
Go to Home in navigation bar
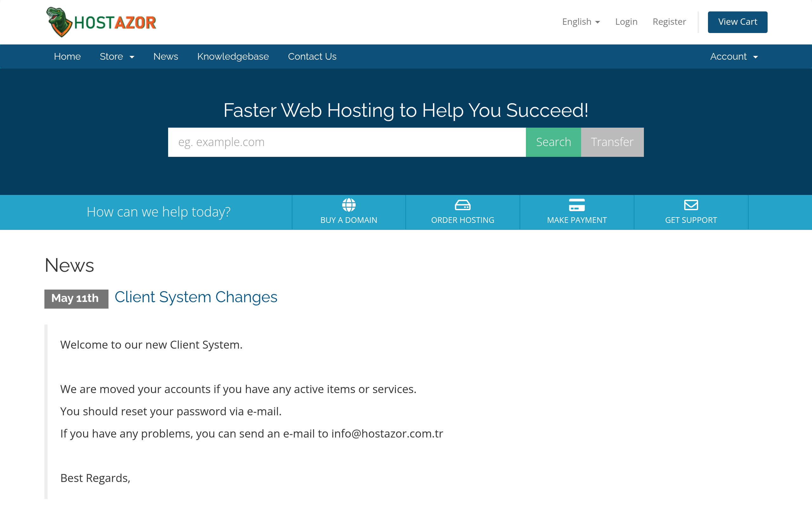tap(67, 57)
